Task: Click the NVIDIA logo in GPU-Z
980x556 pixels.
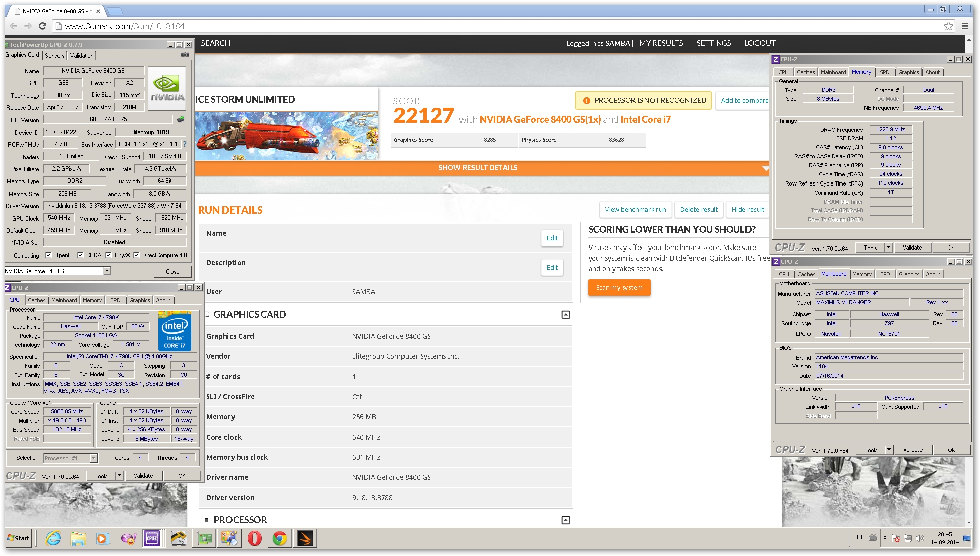Action: coord(167,88)
